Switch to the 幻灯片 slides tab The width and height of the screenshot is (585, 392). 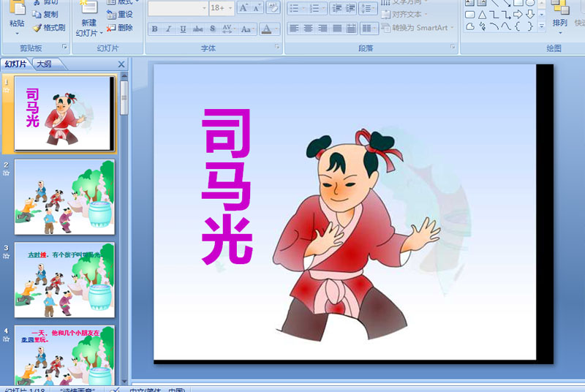tap(15, 64)
